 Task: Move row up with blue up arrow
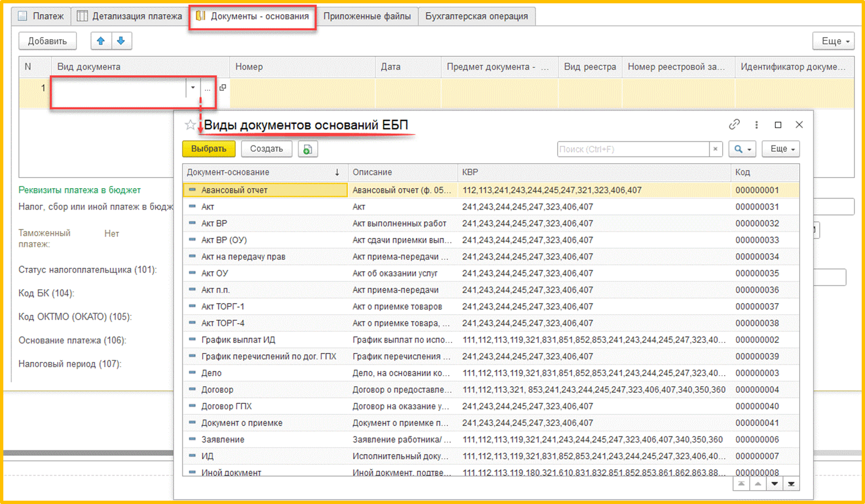tap(101, 41)
